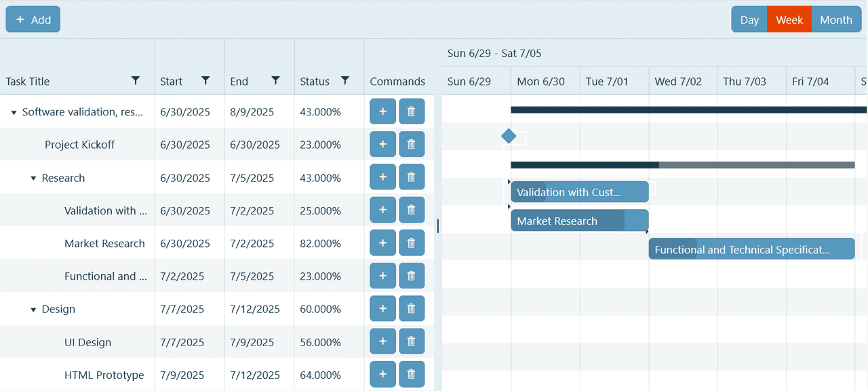Delete the Project Kickoff task

412,145
